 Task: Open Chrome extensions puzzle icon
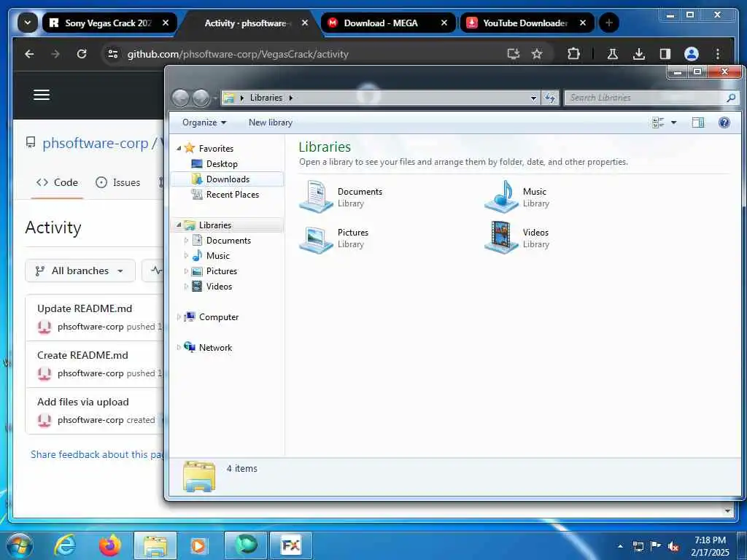pyautogui.click(x=573, y=54)
